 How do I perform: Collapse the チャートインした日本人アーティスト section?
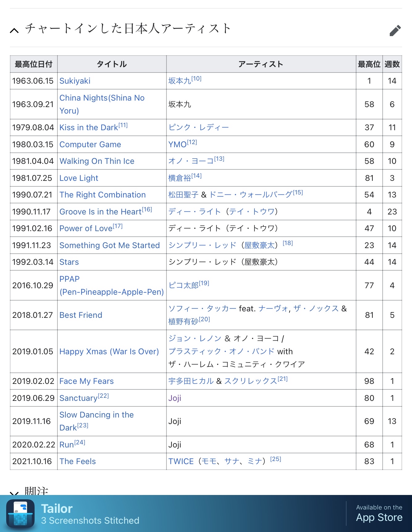pyautogui.click(x=14, y=30)
